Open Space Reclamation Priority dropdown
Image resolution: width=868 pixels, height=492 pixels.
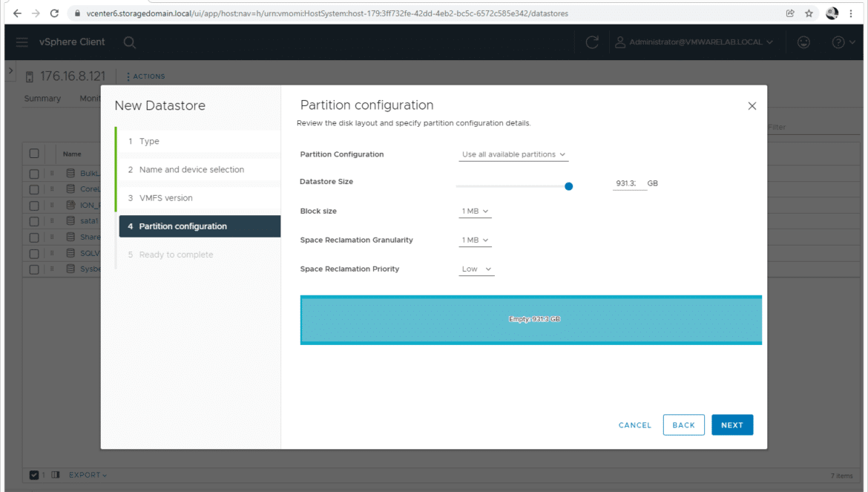[476, 269]
